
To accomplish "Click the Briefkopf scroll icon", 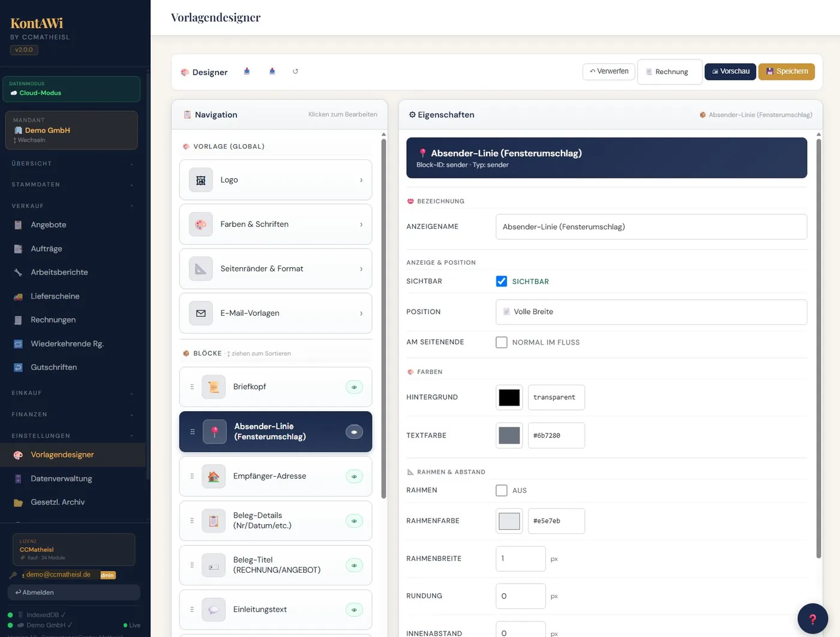I will click(214, 387).
